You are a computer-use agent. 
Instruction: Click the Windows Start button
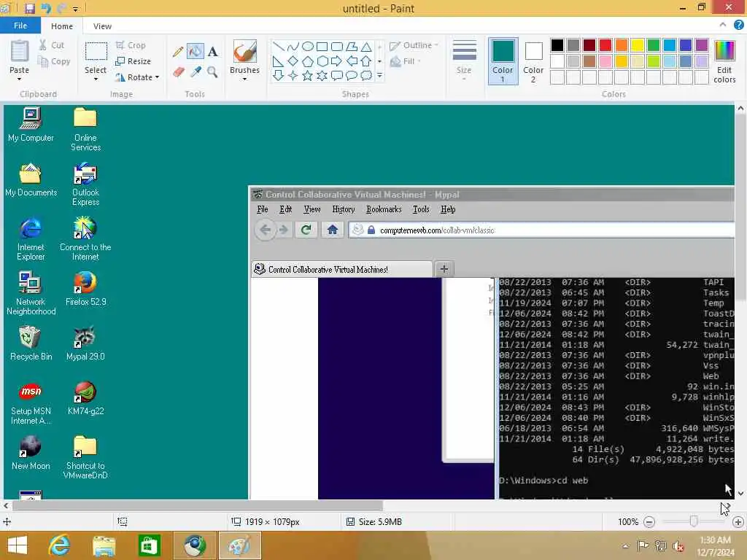tap(18, 545)
